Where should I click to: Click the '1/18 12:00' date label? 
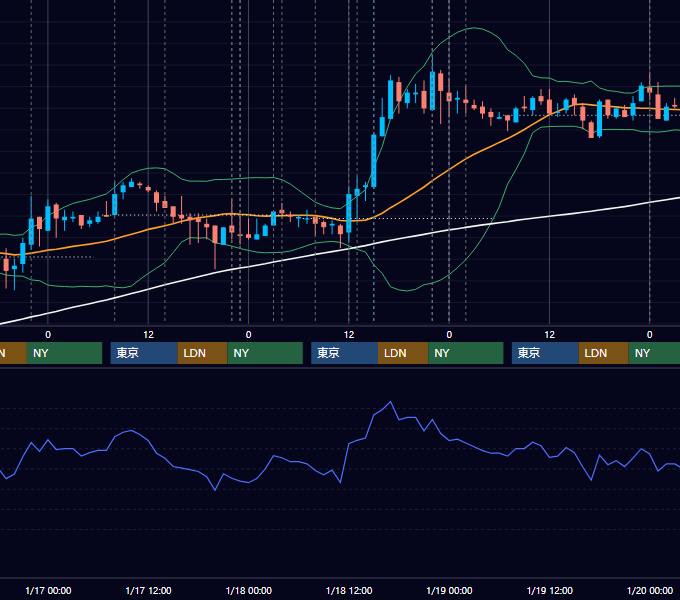[x=349, y=590]
